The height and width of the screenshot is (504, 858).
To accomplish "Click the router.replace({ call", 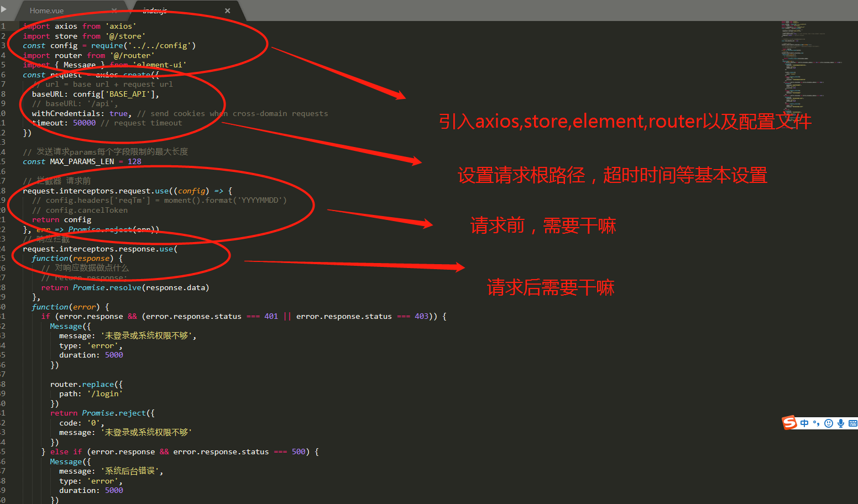I will (86, 384).
